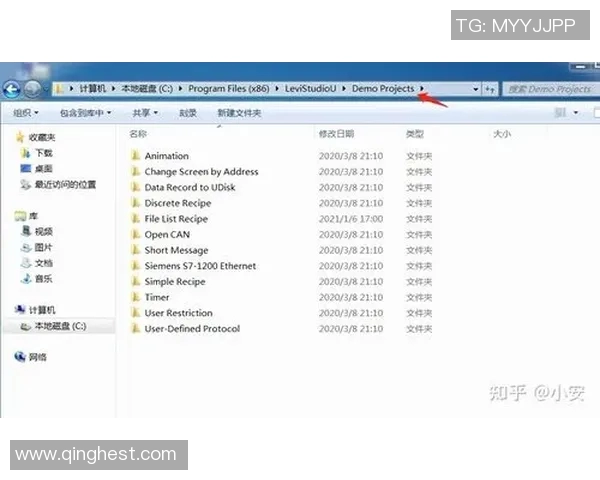
Task: Click the 图片 library icon
Action: tap(26, 247)
